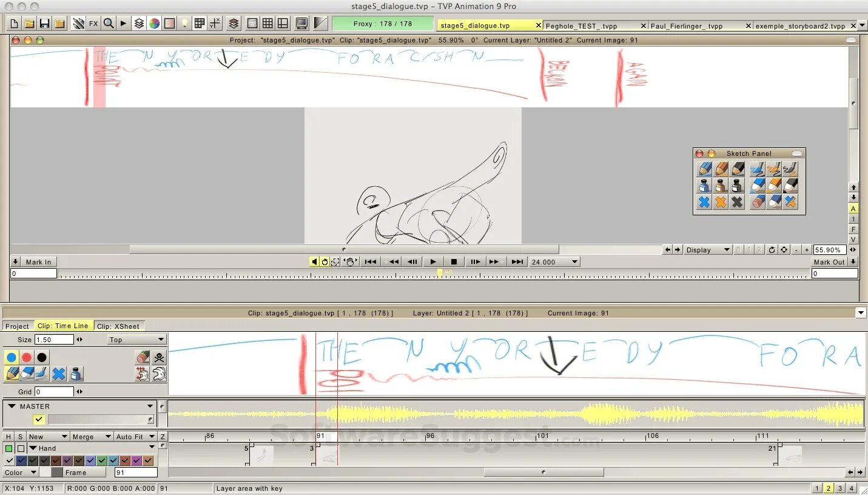
Task: Click the New project icon in toolbar
Action: pyautogui.click(x=15, y=24)
